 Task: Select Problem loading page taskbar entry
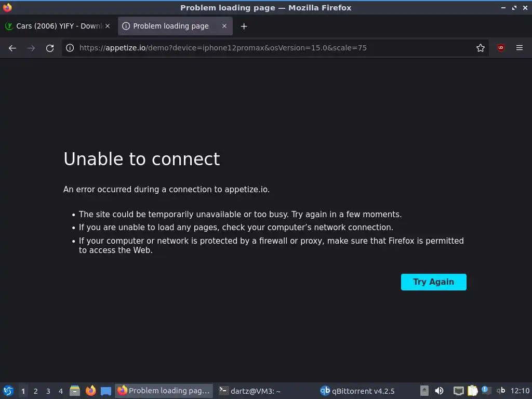coord(164,391)
